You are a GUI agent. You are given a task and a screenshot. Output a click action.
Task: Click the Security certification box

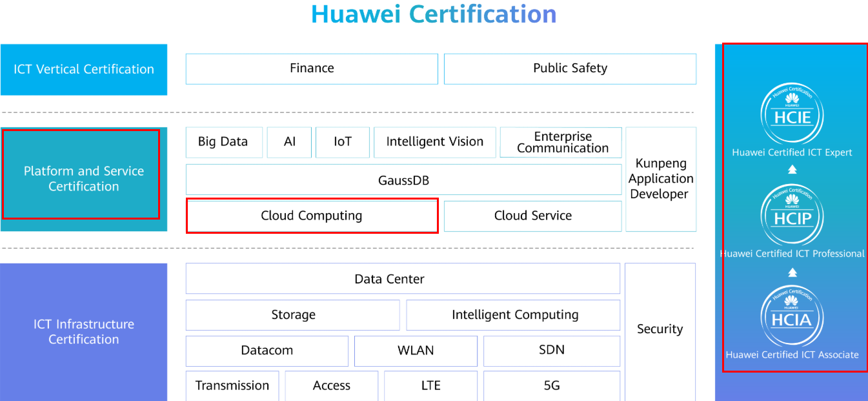click(x=660, y=329)
